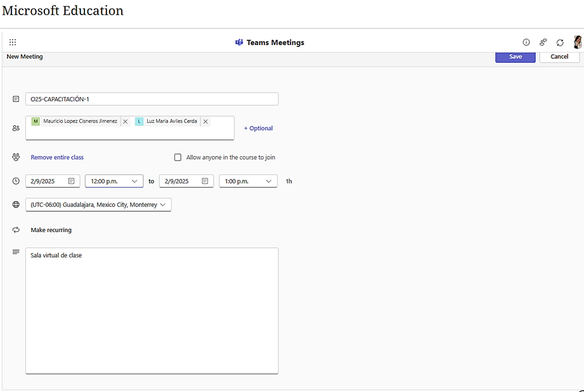Click the recurring arrows icon
The image size is (584, 392).
(x=16, y=230)
